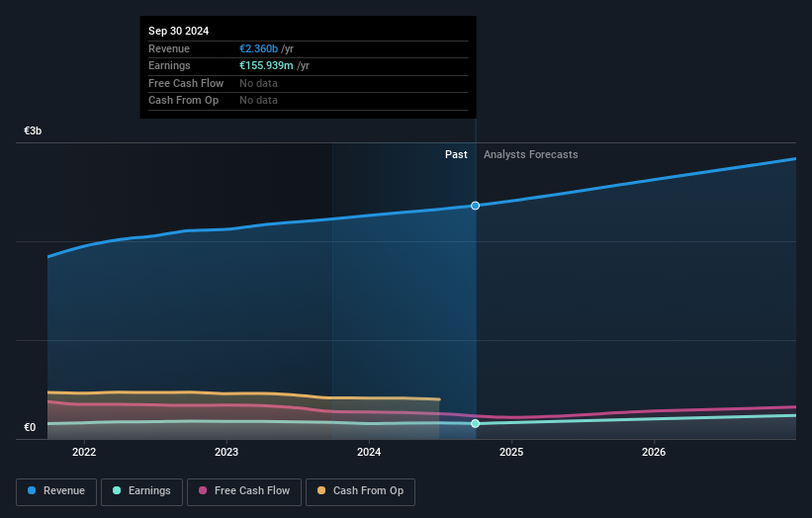Screen dimensions: 812x518
Task: Click Cash From Op row in tooltip
Action: [309, 101]
